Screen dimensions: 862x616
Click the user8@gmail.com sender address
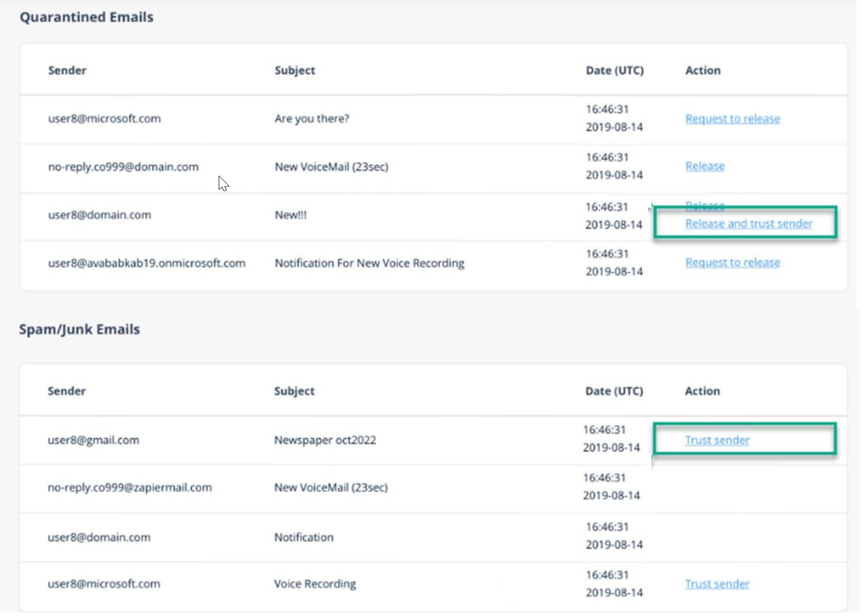(94, 440)
